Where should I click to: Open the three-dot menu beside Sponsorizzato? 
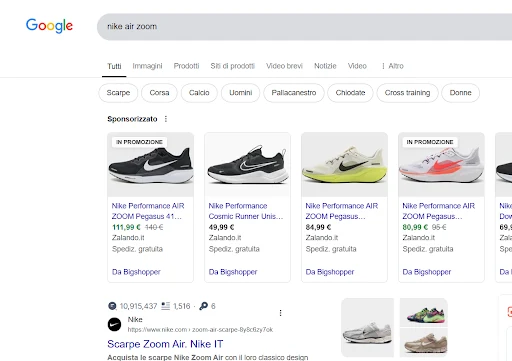pyautogui.click(x=166, y=119)
